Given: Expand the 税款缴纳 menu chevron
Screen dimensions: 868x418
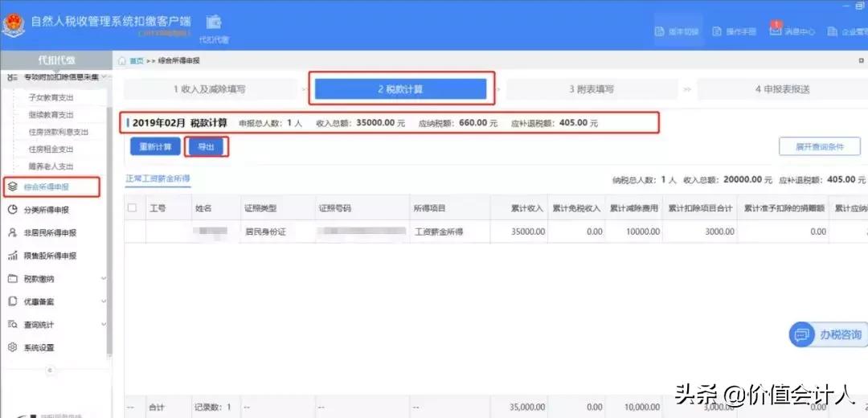Looking at the screenshot, I should 104,278.
